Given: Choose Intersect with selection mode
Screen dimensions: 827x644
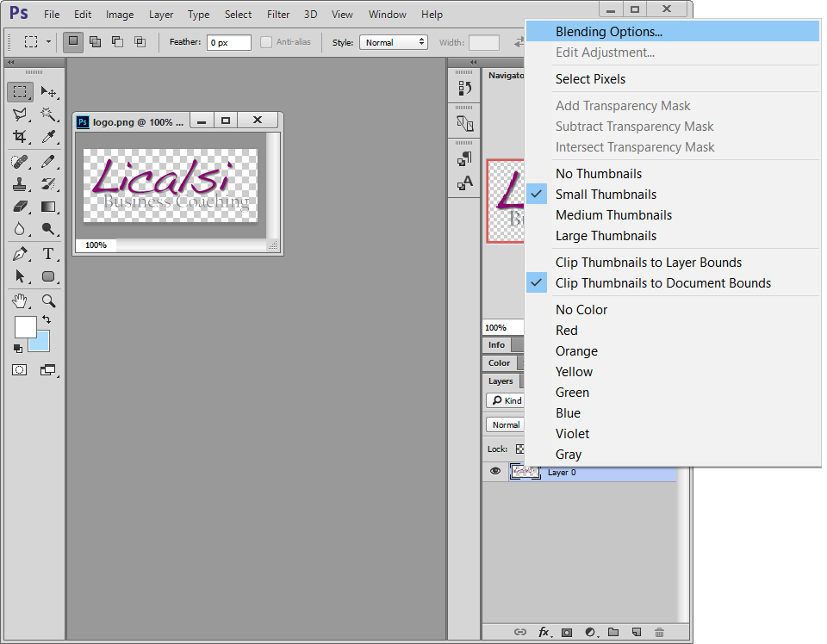Looking at the screenshot, I should point(140,41).
